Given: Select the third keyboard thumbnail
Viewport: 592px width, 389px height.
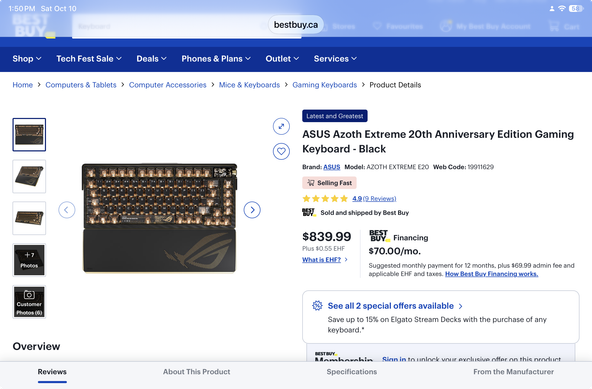Looking at the screenshot, I should [29, 218].
